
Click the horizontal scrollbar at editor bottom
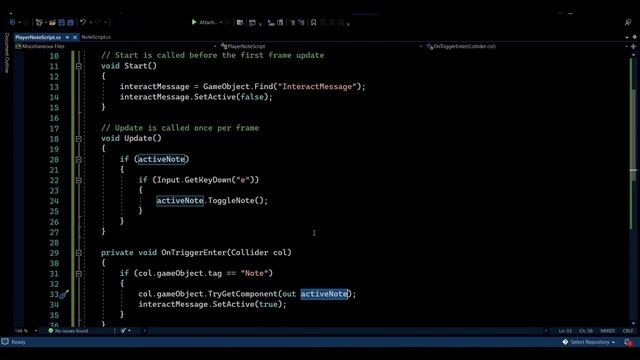(x=345, y=331)
